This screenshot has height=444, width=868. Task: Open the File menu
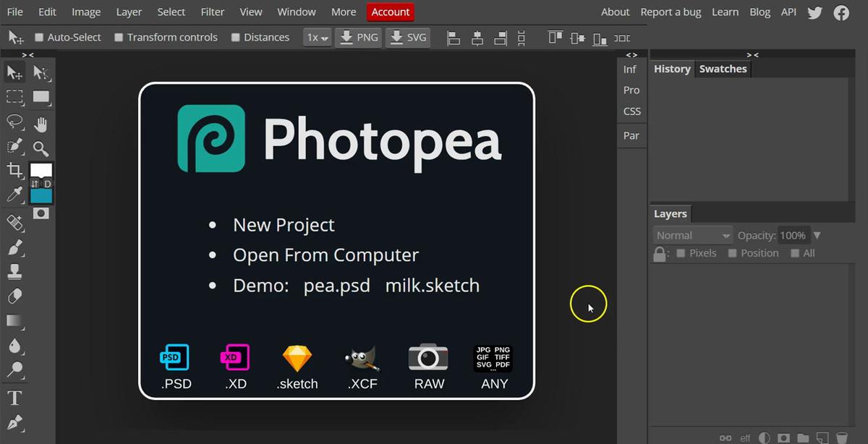coord(14,12)
